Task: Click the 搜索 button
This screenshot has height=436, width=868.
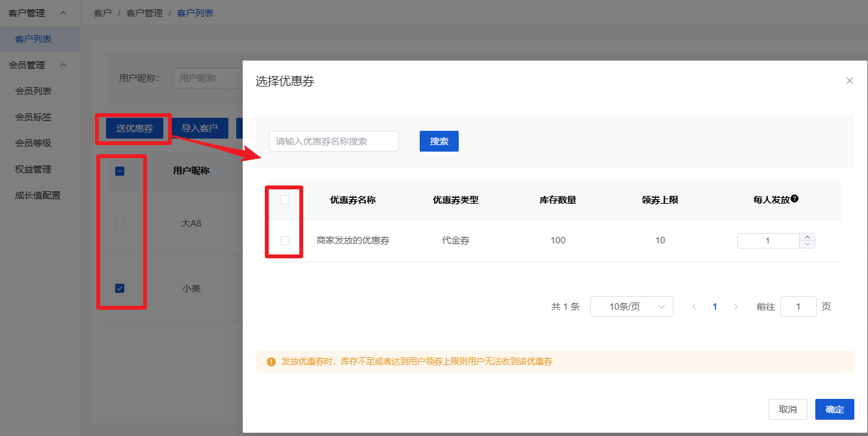Action: pos(439,141)
